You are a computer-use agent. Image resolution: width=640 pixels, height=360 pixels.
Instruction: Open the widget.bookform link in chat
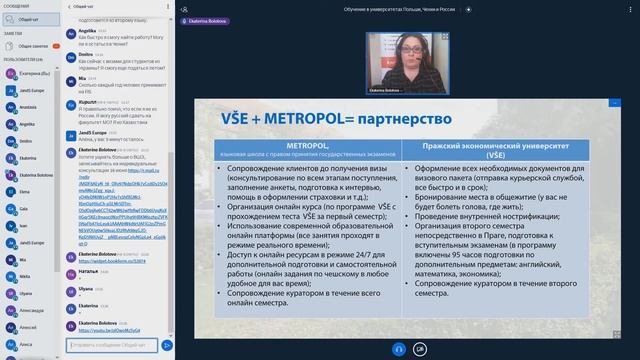(x=112, y=261)
